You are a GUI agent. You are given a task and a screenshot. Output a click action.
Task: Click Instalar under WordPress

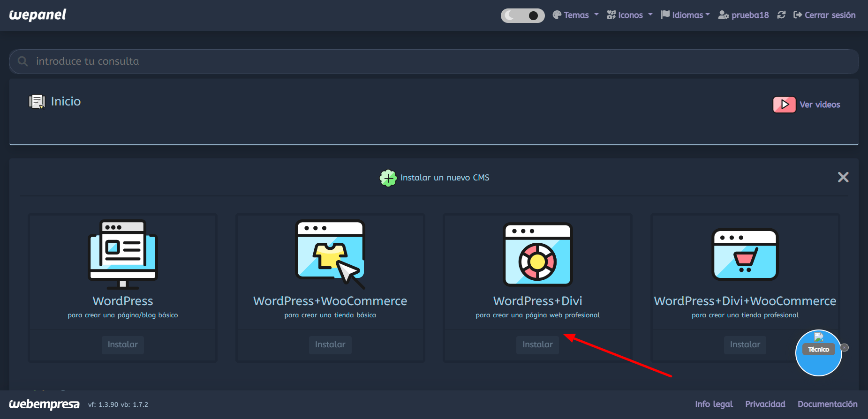(123, 344)
